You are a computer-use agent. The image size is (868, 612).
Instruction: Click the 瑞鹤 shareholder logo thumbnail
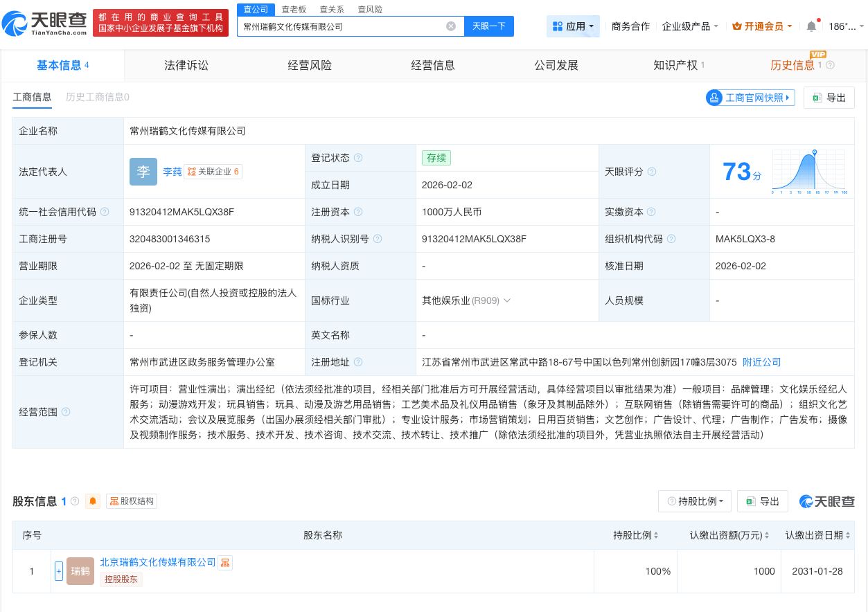(x=80, y=570)
